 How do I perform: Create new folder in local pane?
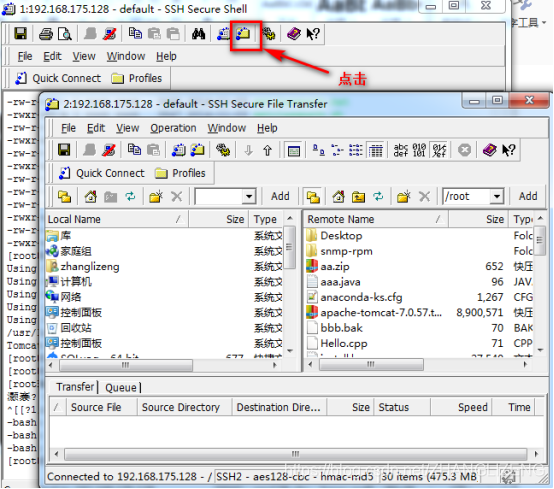coord(156,196)
